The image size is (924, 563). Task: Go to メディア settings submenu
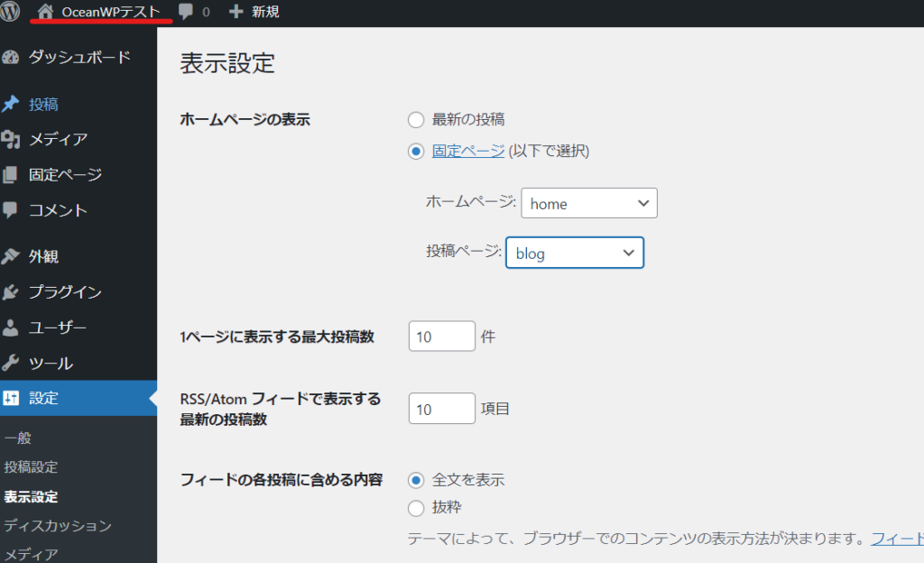(31, 554)
